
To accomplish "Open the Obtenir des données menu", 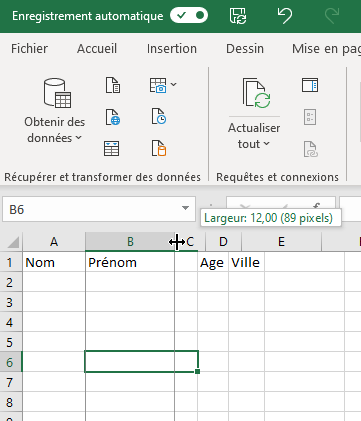I will (x=55, y=111).
